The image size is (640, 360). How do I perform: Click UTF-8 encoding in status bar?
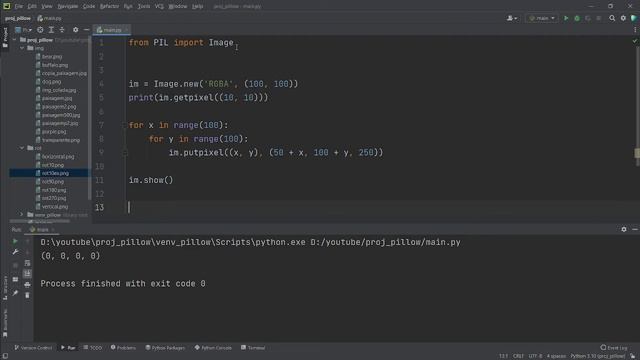click(535, 356)
